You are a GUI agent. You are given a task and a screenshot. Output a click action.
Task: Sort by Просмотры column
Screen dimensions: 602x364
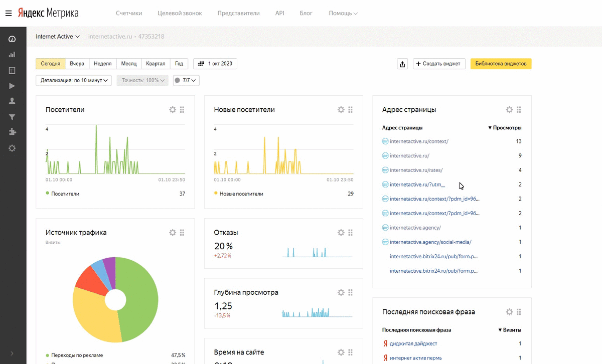click(505, 128)
